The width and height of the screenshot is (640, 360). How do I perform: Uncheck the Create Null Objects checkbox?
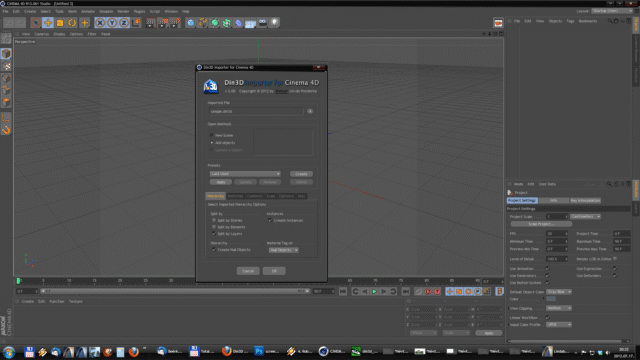pyautogui.click(x=214, y=249)
